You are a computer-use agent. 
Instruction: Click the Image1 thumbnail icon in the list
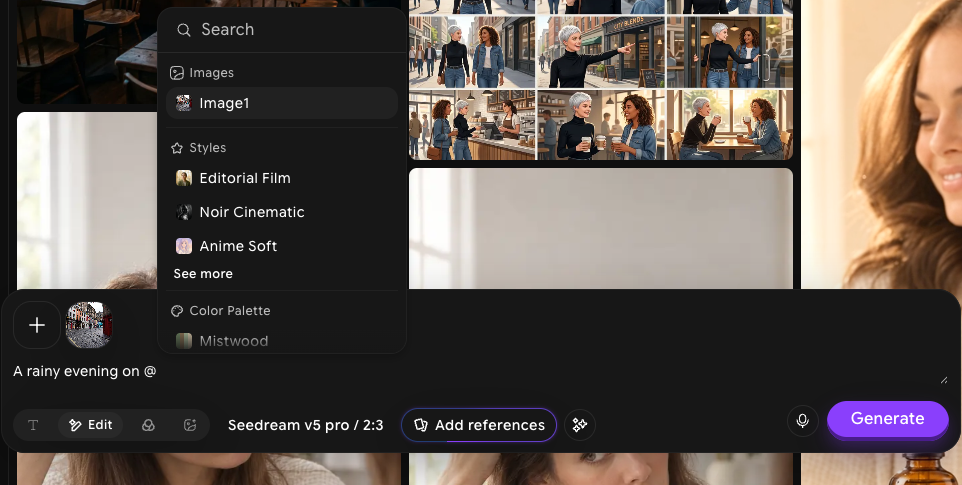pyautogui.click(x=184, y=103)
